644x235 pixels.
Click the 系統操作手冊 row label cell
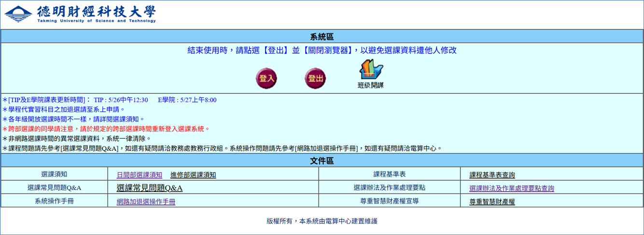tap(54, 201)
